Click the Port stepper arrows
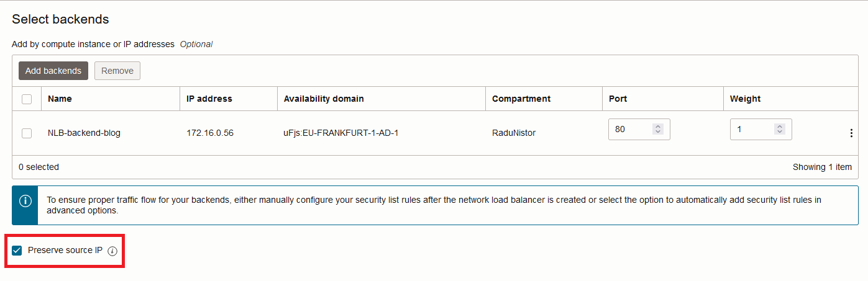 pyautogui.click(x=658, y=129)
